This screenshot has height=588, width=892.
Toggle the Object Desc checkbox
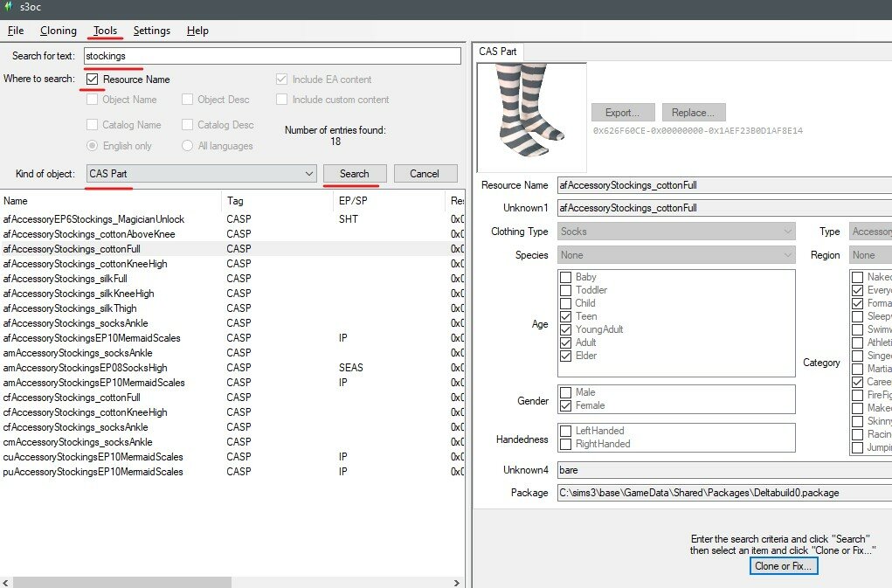click(187, 100)
